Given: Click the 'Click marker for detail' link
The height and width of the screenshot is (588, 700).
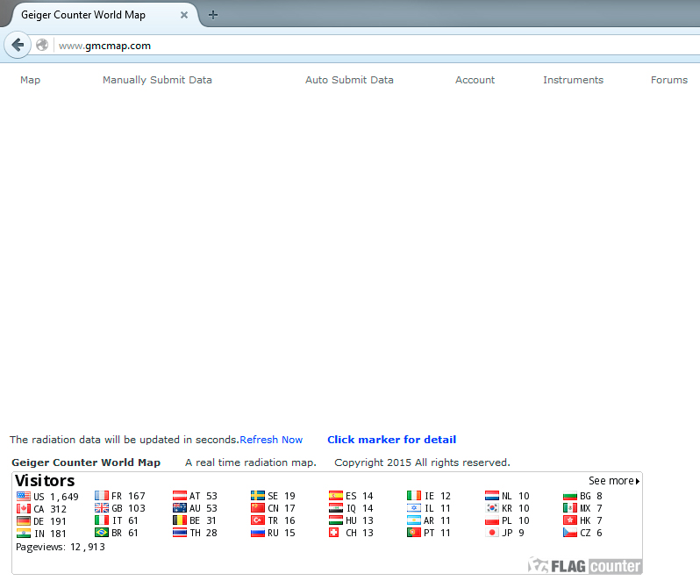Looking at the screenshot, I should point(392,440).
